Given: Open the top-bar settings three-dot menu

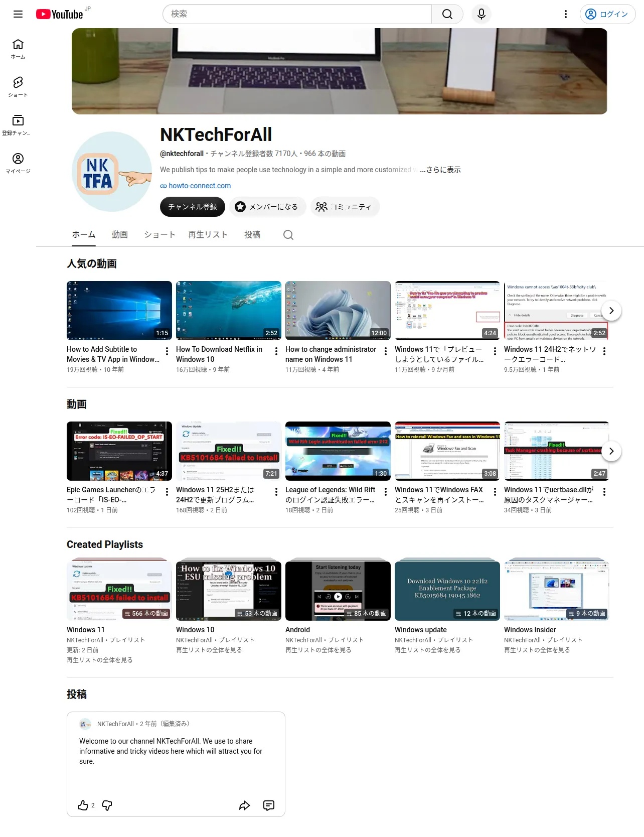Looking at the screenshot, I should (x=565, y=14).
